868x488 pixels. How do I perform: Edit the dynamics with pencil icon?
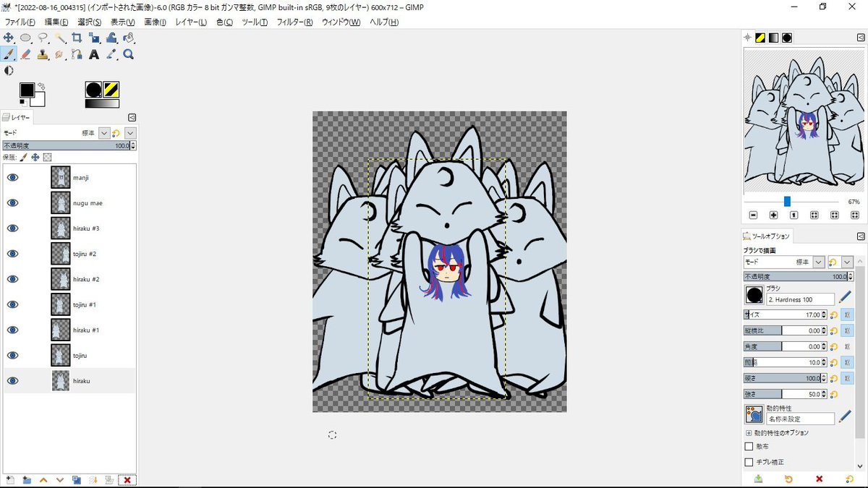845,416
